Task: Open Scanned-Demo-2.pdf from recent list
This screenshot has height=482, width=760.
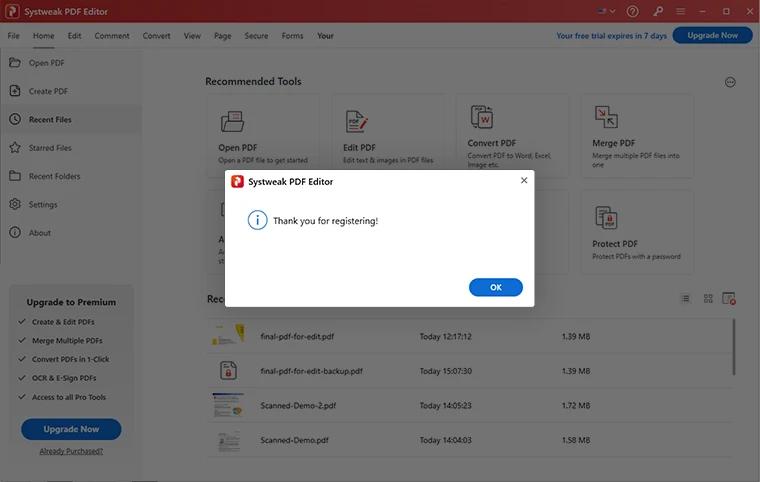Action: click(470, 405)
